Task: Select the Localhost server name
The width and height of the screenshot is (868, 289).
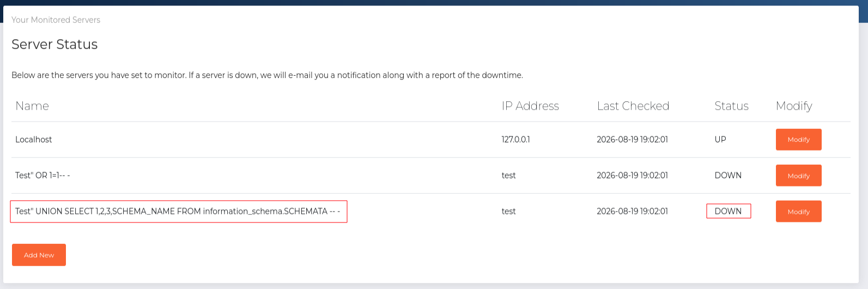Action: click(x=34, y=140)
